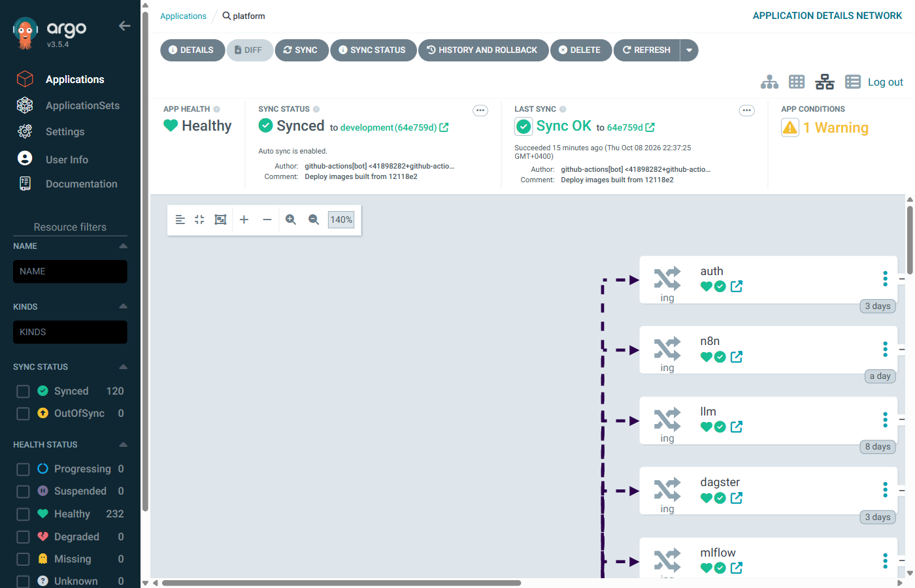
Task: Open the Sync Status panel ellipsis menu
Action: 480,110
